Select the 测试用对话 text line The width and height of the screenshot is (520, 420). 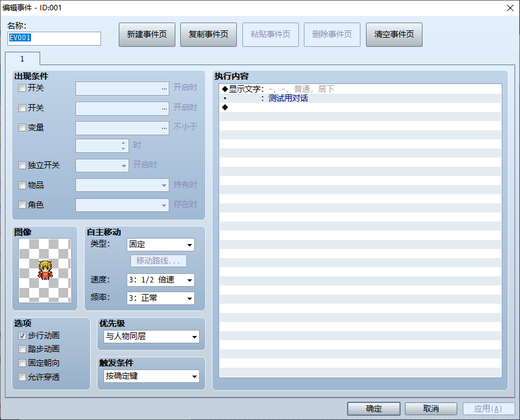click(360, 98)
